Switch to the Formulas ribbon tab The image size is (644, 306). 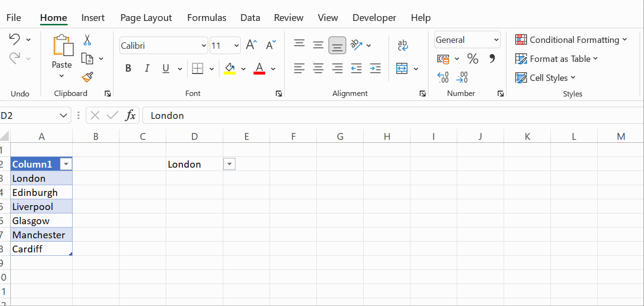[206, 18]
